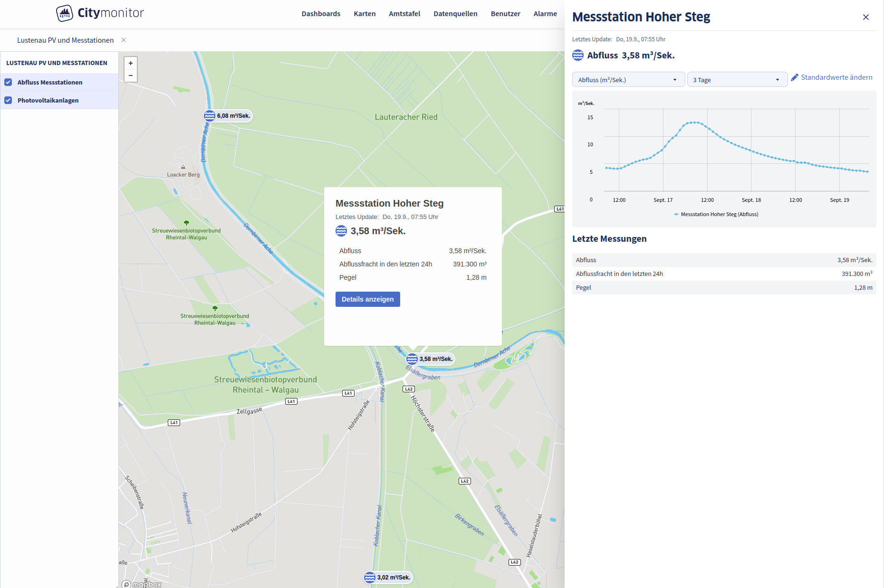Toggle Photovoltaikanlagen layer checkbox
Image resolution: width=884 pixels, height=588 pixels.
click(x=8, y=100)
